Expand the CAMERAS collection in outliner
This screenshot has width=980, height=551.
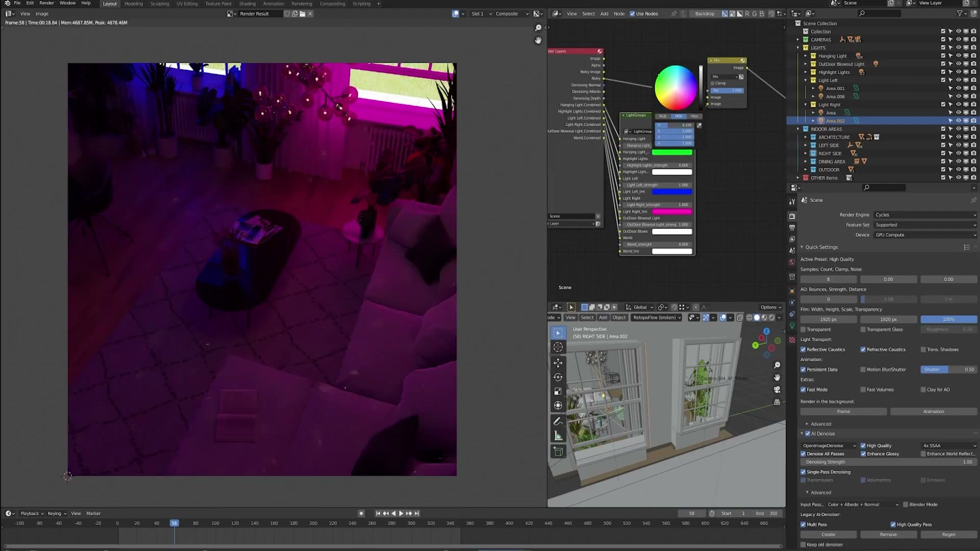(x=798, y=39)
